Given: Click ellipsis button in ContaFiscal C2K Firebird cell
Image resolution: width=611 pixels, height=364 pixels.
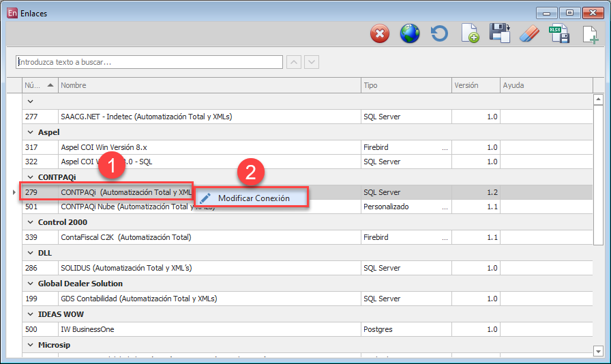Looking at the screenshot, I should tap(445, 237).
